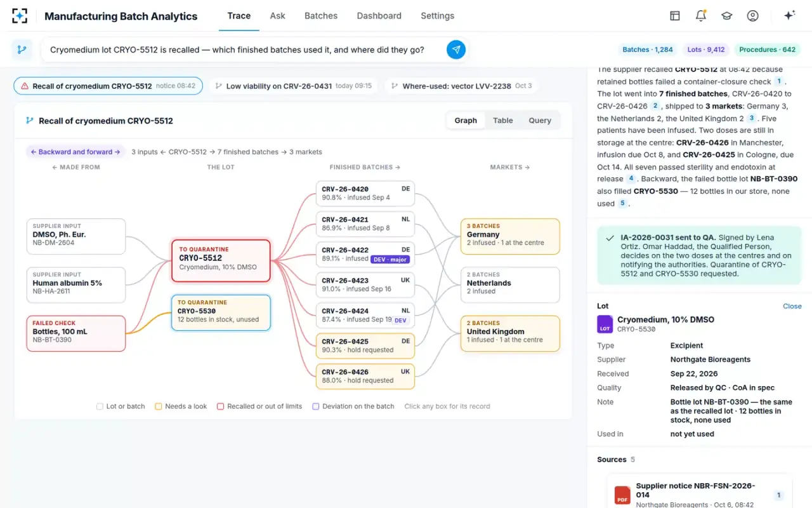Image resolution: width=812 pixels, height=508 pixels.
Task: Select the Germany market node
Action: 511,236
